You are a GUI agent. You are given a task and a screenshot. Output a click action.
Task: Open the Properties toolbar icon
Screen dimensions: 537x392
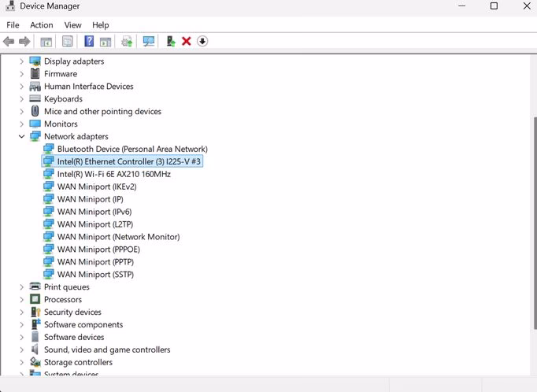click(x=68, y=42)
